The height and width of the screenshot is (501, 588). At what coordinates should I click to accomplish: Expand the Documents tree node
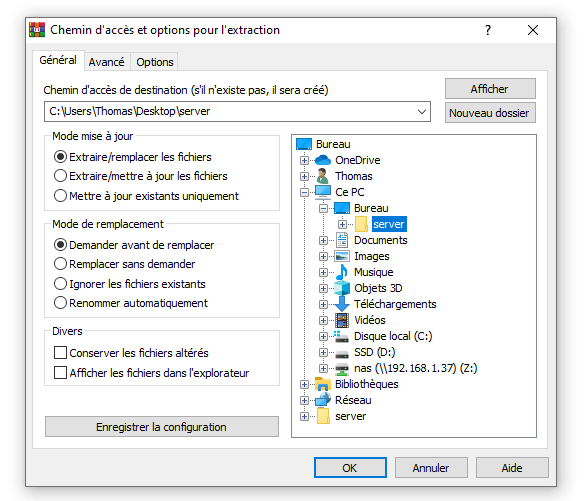point(323,240)
